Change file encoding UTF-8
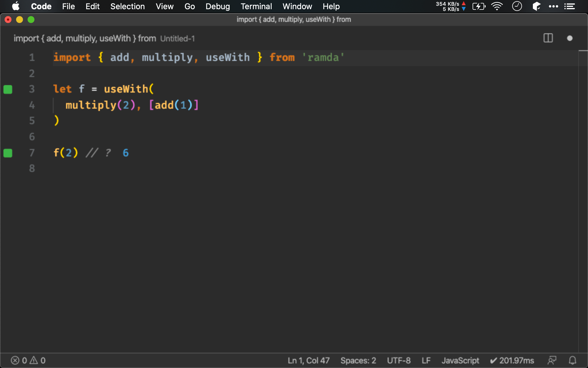Image resolution: width=588 pixels, height=368 pixels. [399, 360]
